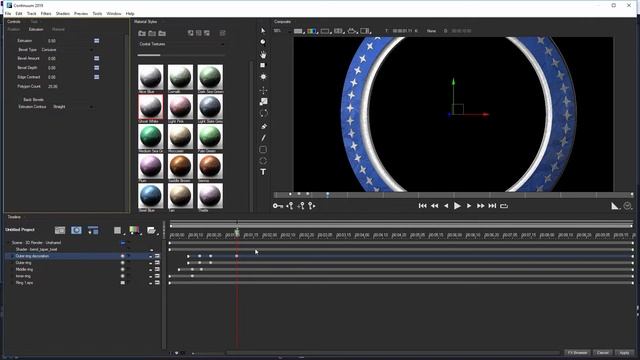The height and width of the screenshot is (360, 640).
Task: Switch to the Extrusion tab
Action: click(36, 29)
